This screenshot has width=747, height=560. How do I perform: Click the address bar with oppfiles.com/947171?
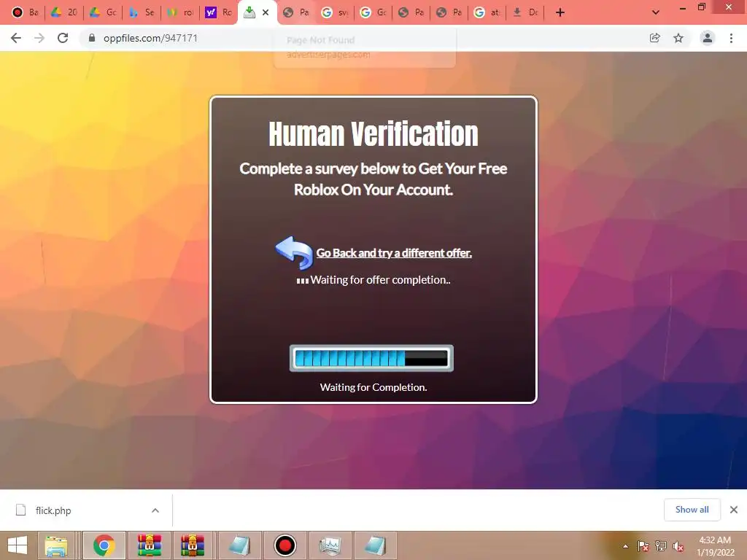(362, 38)
